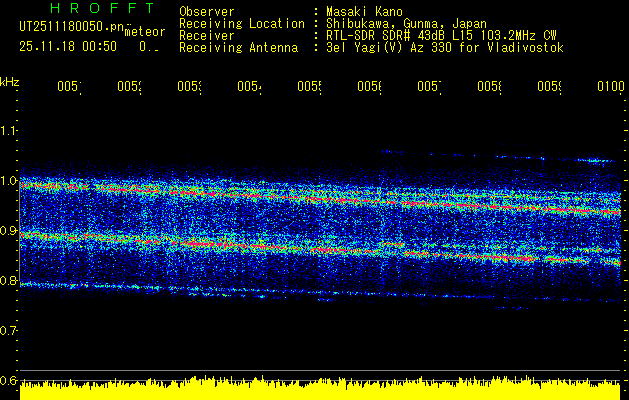Click the 0.9 frequency axis label
Screen dimensions: 629x400
[x=9, y=231]
